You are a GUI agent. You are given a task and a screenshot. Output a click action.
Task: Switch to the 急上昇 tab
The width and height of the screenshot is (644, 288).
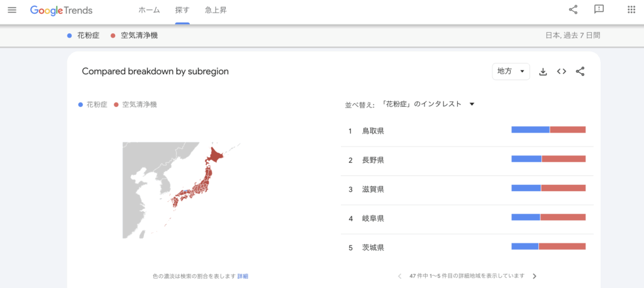(216, 11)
